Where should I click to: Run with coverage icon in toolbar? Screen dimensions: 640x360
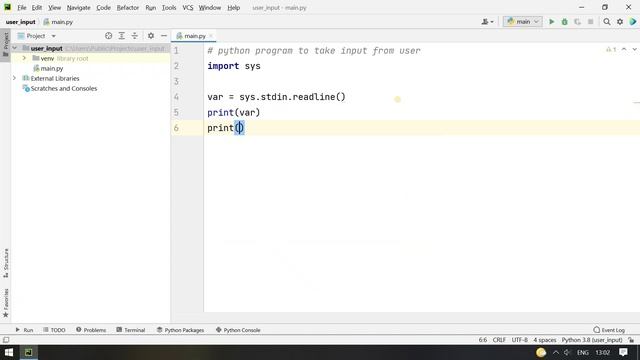pyautogui.click(x=578, y=22)
